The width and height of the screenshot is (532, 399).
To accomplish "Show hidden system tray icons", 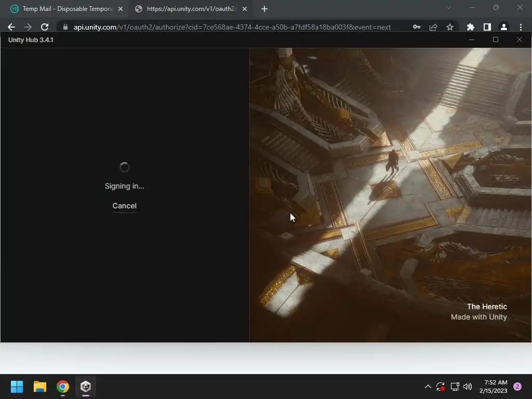I will coord(428,387).
